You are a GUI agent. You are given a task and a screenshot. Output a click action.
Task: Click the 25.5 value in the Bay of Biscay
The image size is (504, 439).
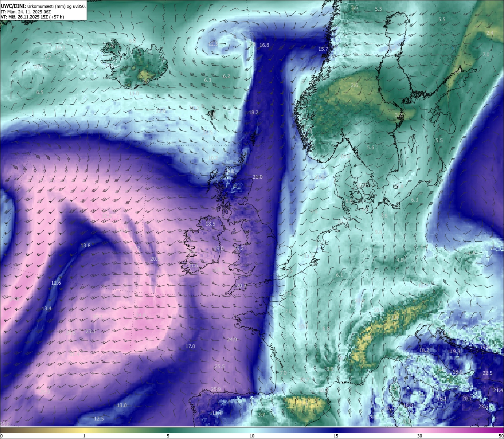219,367
